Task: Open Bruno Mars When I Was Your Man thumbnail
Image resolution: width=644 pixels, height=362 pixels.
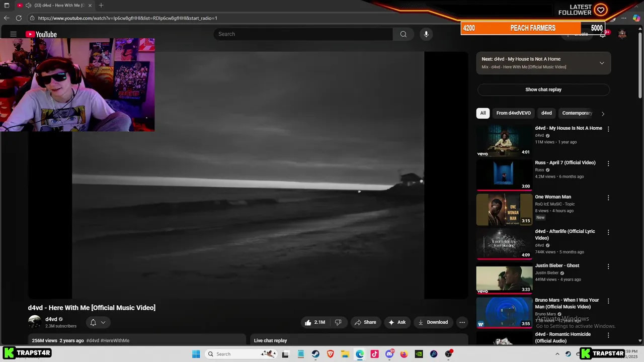Action: pos(504,313)
